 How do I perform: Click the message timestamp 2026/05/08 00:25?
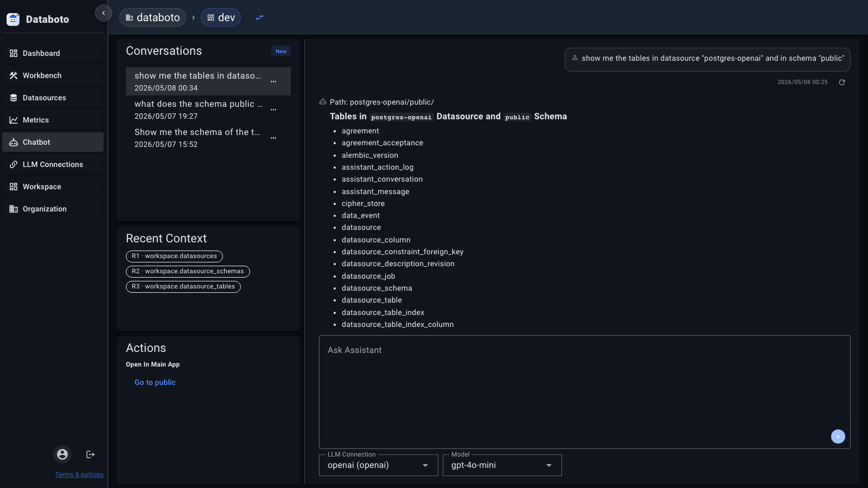click(802, 82)
